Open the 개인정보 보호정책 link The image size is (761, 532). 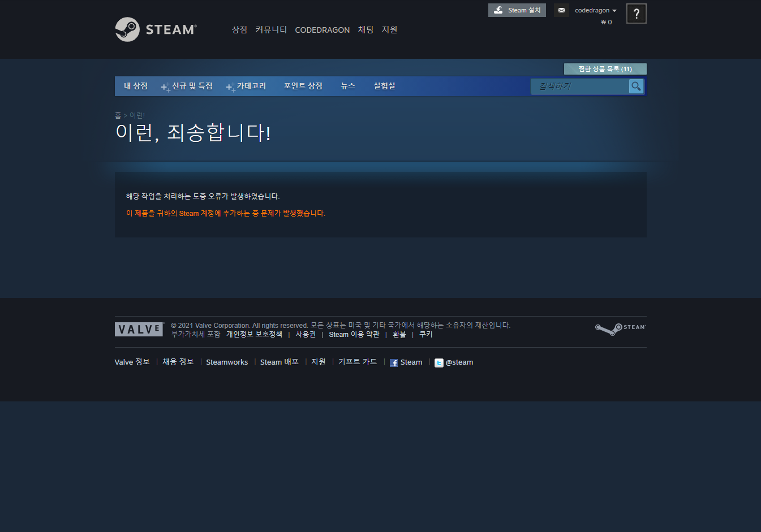[254, 335]
